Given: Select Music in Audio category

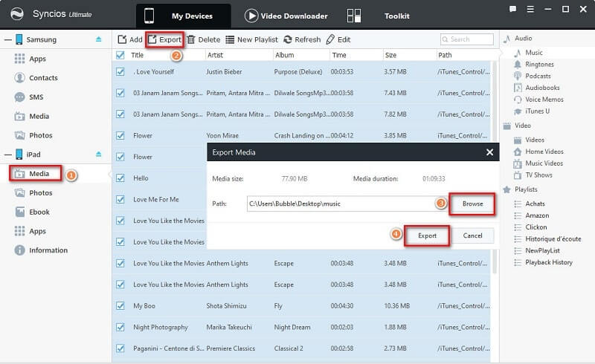Looking at the screenshot, I should point(533,53).
